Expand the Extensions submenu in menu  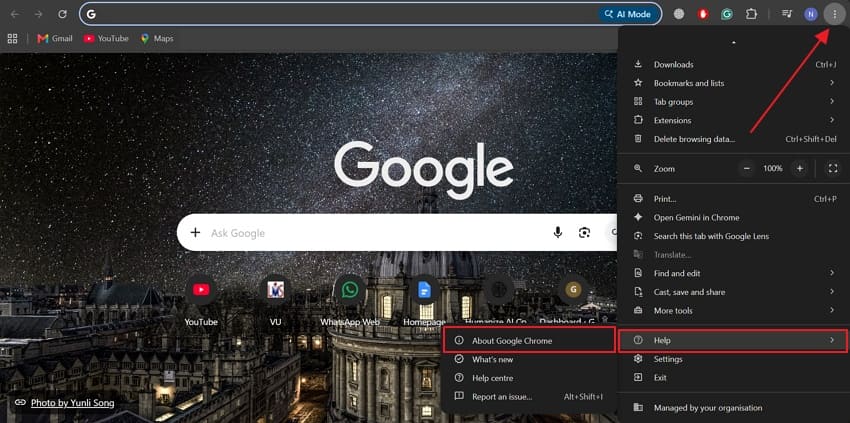735,120
